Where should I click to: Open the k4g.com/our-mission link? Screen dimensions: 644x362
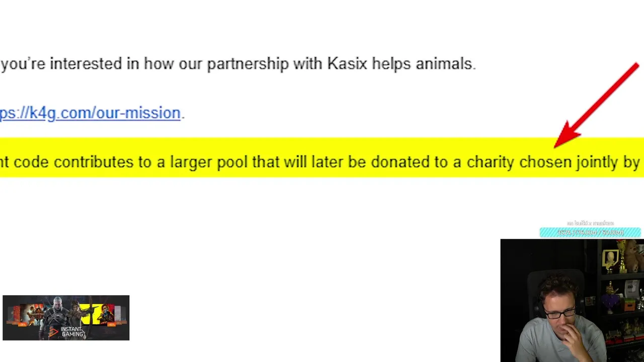[x=90, y=113]
